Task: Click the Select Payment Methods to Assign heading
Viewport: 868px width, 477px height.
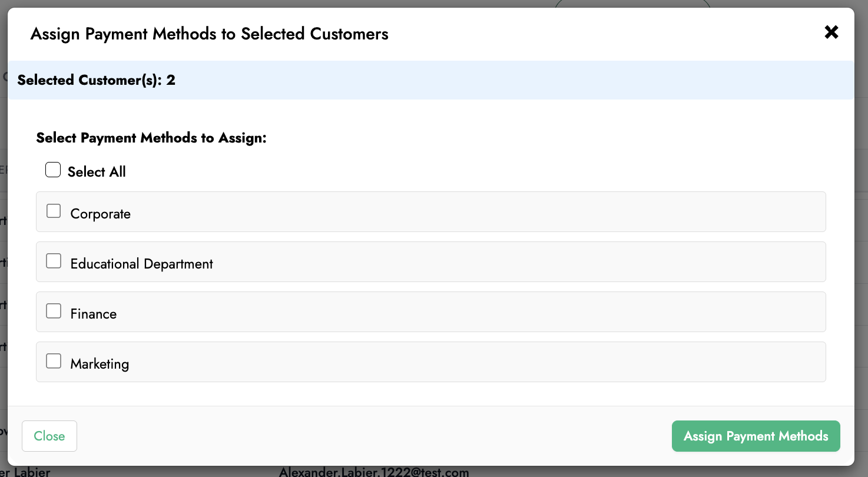Action: click(151, 138)
